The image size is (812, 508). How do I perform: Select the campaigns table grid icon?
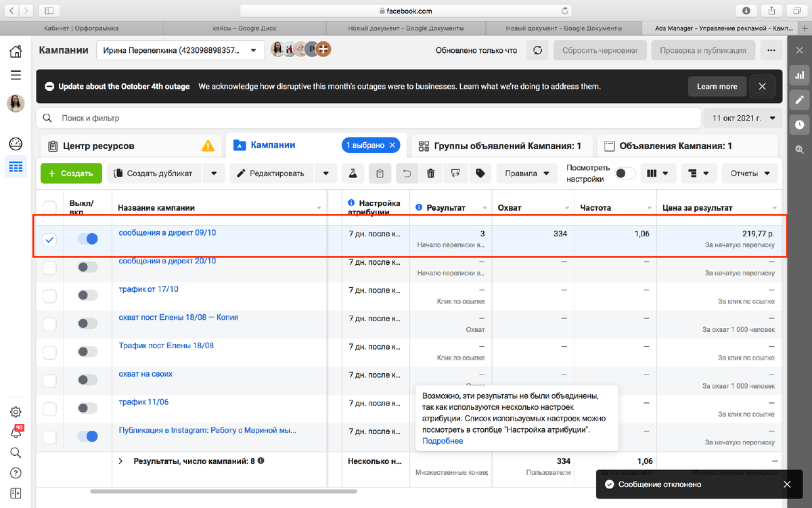point(16,167)
